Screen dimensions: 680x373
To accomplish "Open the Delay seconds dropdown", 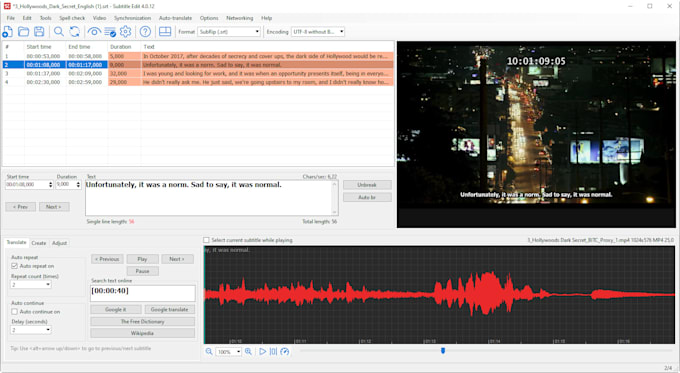I will (48, 330).
